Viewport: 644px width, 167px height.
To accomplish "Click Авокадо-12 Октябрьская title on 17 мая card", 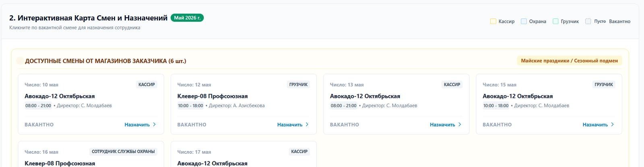I will click(x=213, y=163).
